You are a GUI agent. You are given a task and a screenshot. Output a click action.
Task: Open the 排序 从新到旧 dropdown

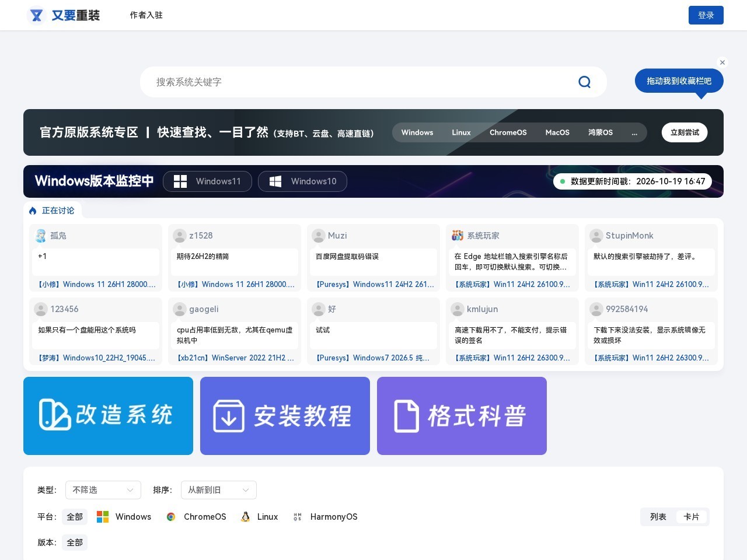click(x=219, y=490)
